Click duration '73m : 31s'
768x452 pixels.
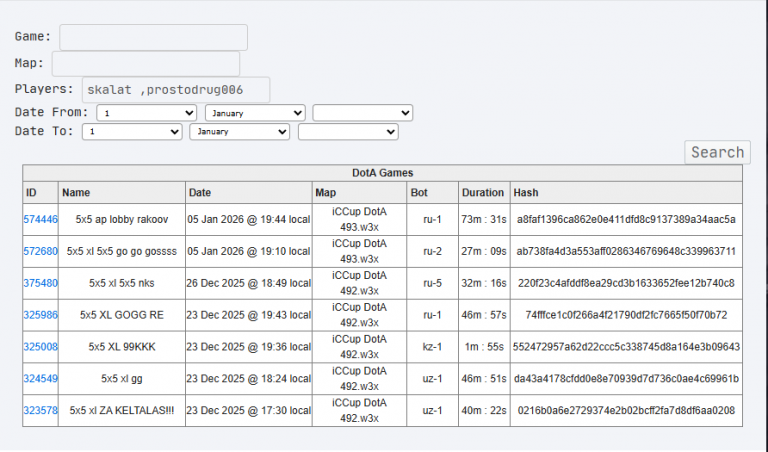point(484,219)
